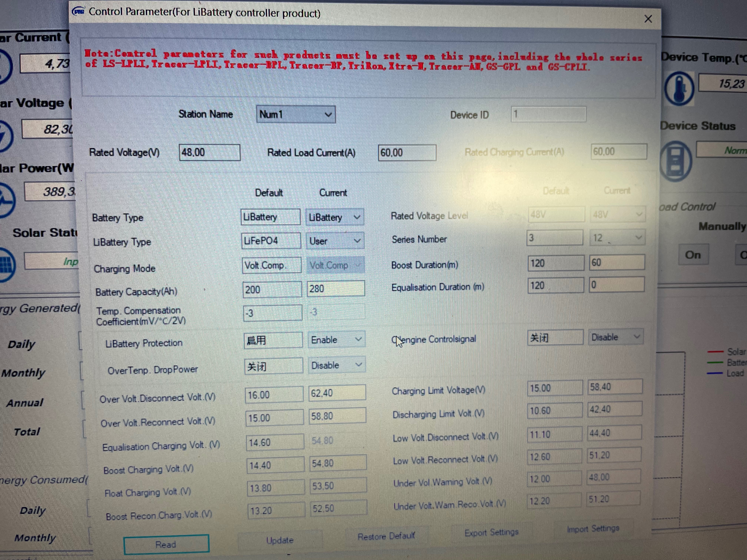This screenshot has width=747, height=560.
Task: Open OverTemp. DropPower Disable dropdown
Action: click(x=359, y=365)
